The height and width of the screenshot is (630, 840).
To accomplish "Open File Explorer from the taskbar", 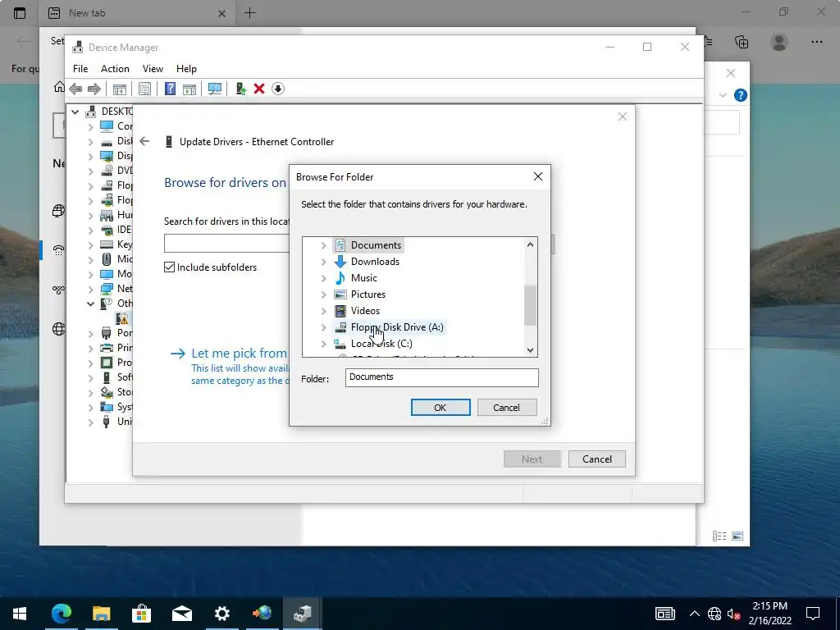I will (x=101, y=614).
